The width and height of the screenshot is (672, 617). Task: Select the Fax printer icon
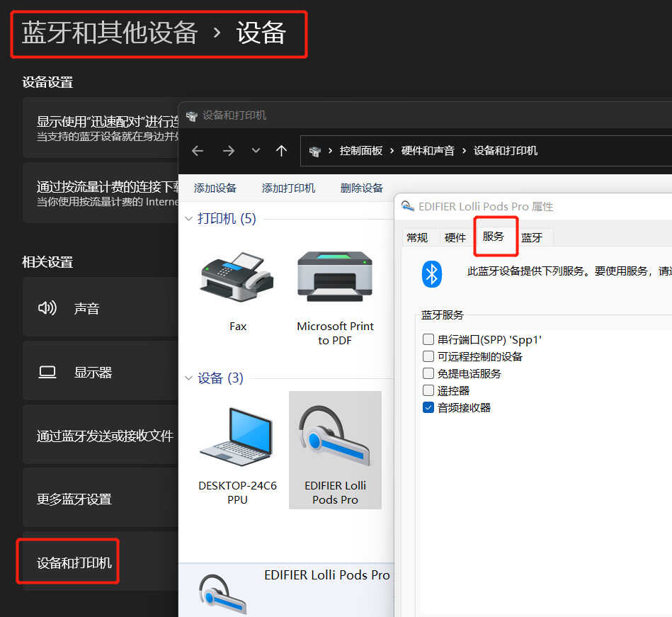pos(237,276)
